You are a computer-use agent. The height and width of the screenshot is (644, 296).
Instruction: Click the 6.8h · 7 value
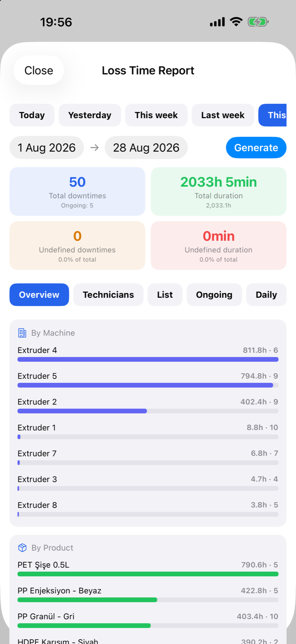pyautogui.click(x=265, y=453)
